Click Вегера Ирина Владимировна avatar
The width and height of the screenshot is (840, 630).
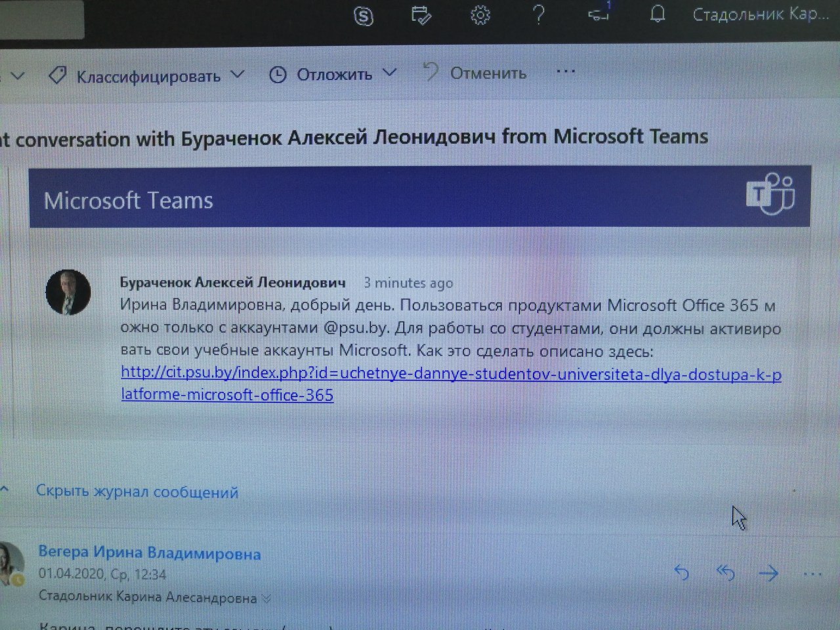10,564
